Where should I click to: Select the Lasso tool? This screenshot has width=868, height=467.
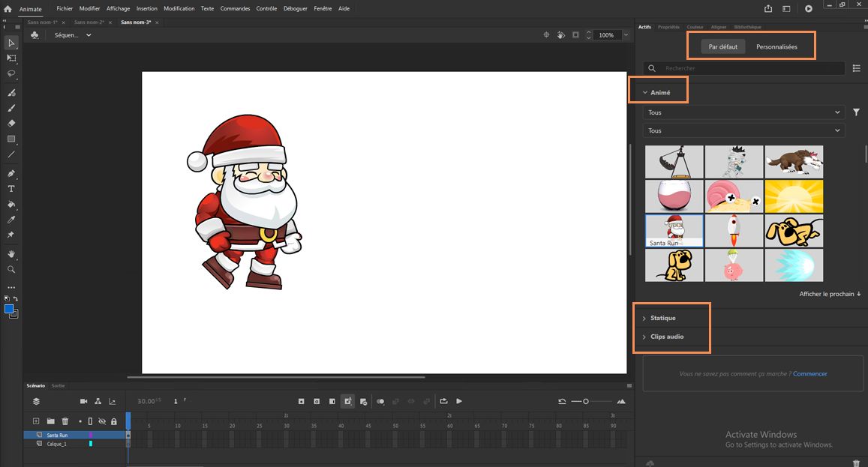11,74
